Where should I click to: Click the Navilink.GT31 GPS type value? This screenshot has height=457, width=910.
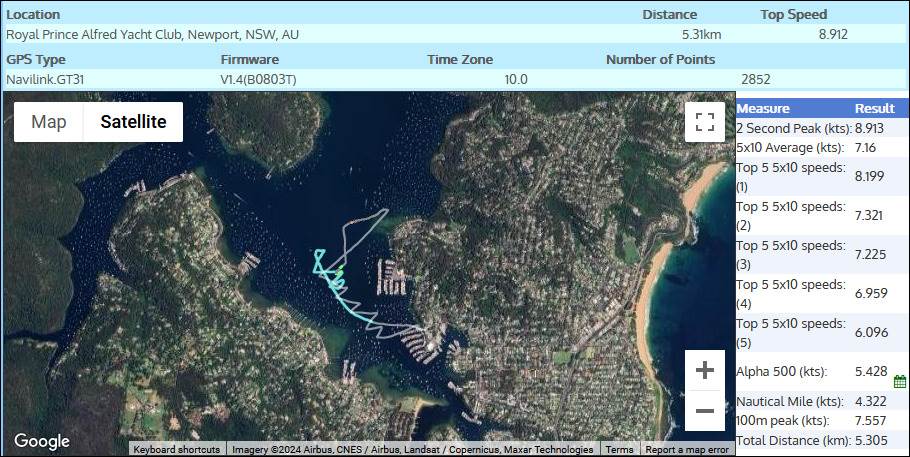pyautogui.click(x=48, y=79)
